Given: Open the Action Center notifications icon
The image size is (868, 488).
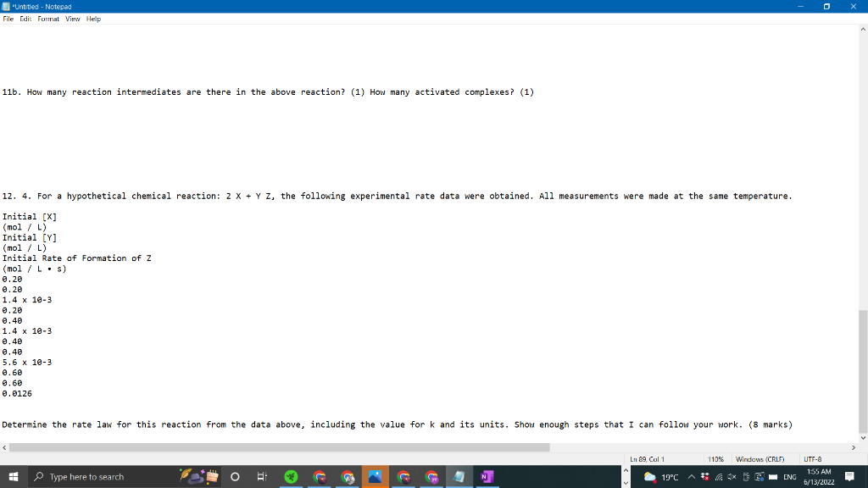Looking at the screenshot, I should pyautogui.click(x=848, y=476).
